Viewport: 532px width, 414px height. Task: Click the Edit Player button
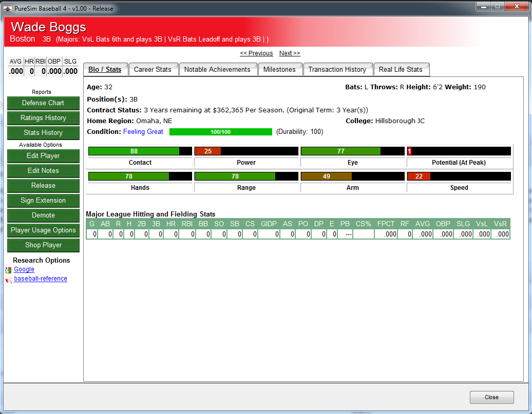point(43,156)
